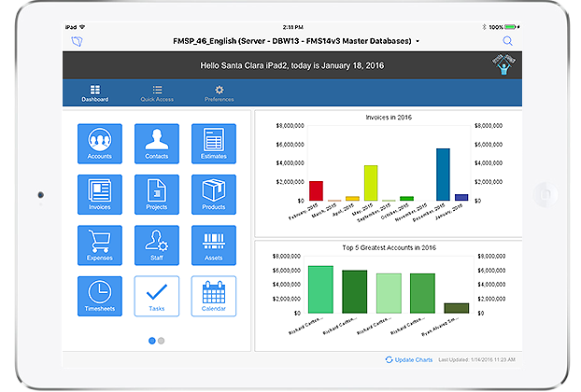Open the Invoices module

[x=100, y=194]
